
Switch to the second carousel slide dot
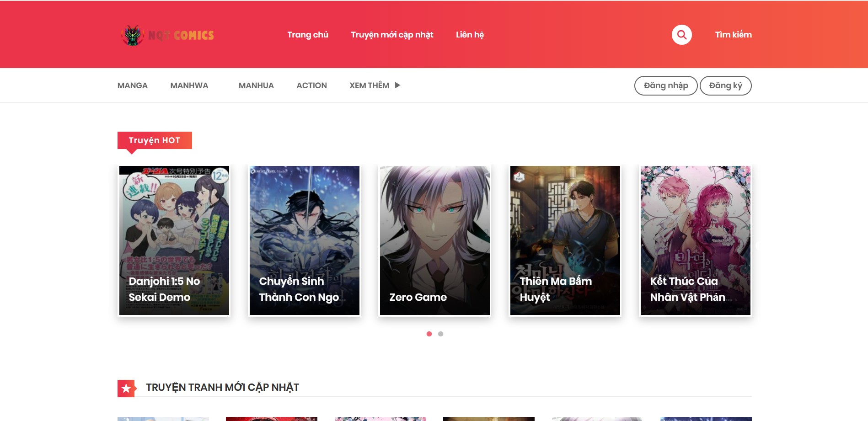(441, 334)
